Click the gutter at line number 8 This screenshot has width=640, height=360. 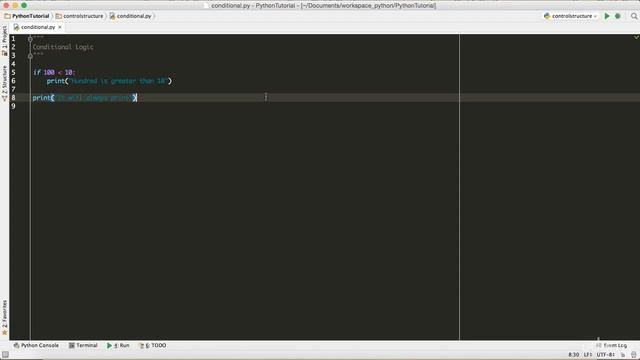tap(13, 98)
